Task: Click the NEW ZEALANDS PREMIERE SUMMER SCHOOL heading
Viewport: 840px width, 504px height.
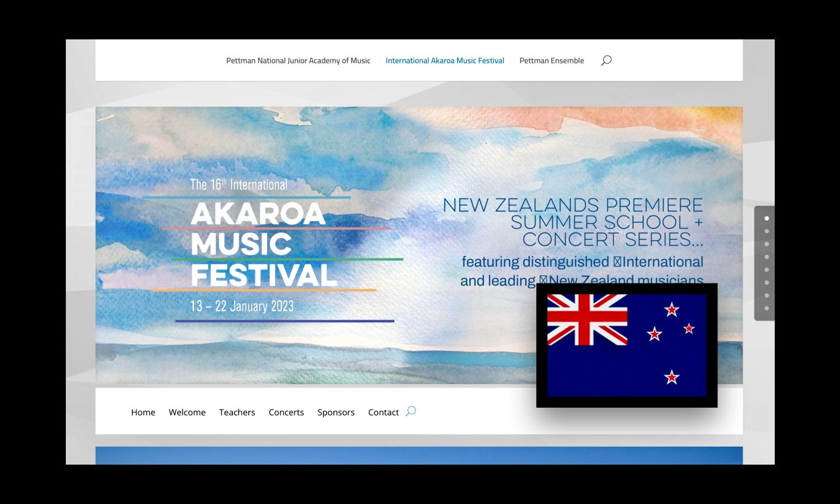Action: click(x=573, y=222)
